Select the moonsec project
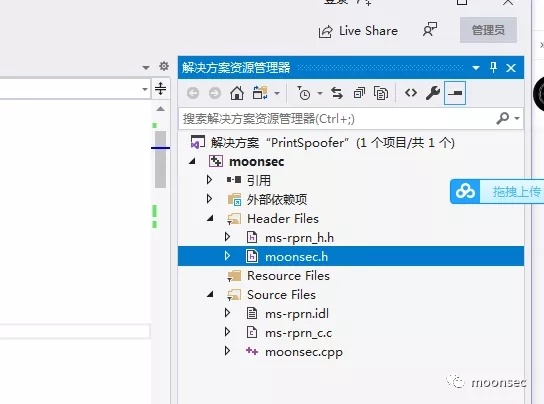The width and height of the screenshot is (544, 404). point(257,161)
